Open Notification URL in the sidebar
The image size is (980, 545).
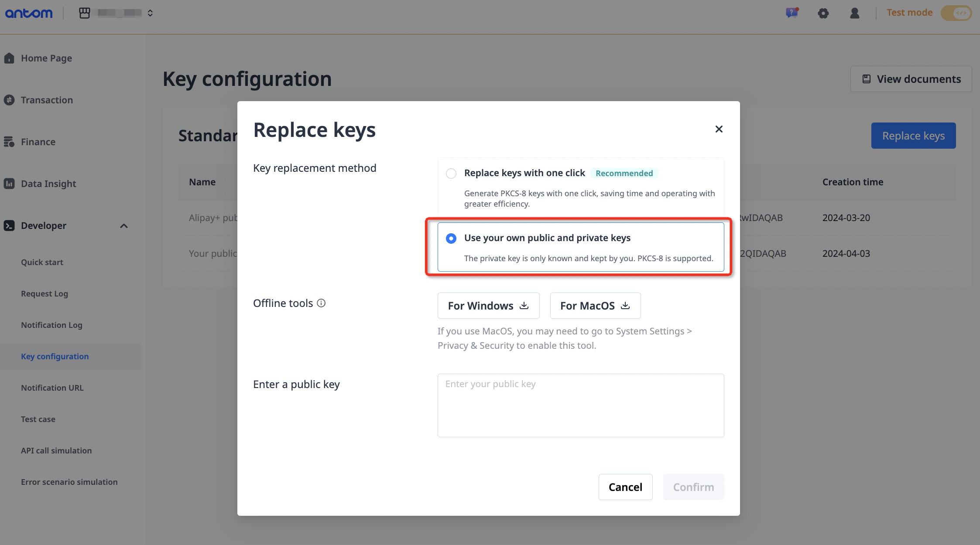[x=52, y=388]
